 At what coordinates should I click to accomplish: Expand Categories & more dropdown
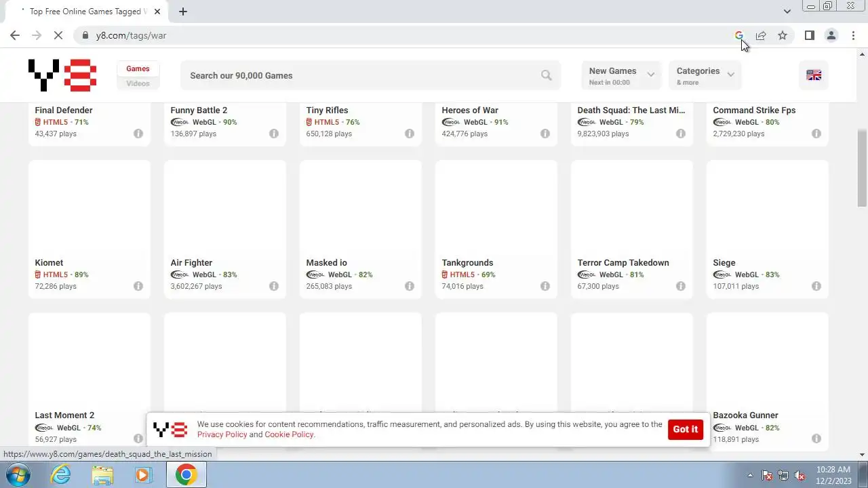[705, 75]
